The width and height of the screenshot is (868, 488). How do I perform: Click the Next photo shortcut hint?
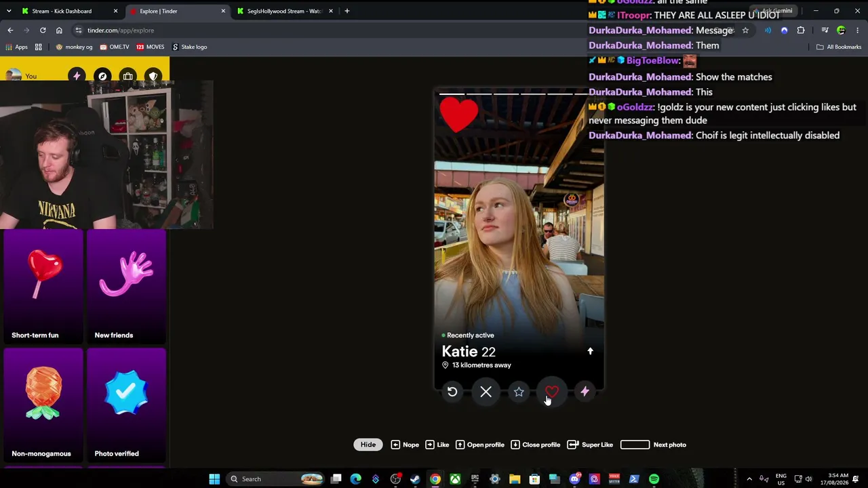654,445
